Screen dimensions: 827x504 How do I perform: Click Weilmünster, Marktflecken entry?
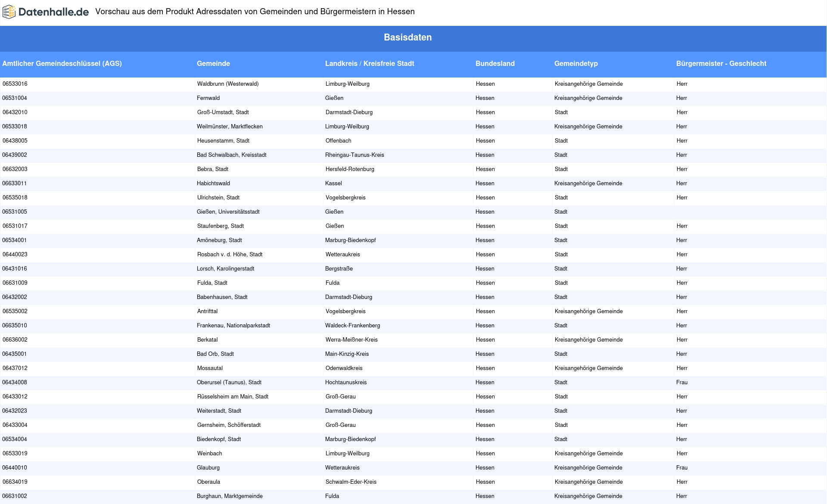click(230, 127)
